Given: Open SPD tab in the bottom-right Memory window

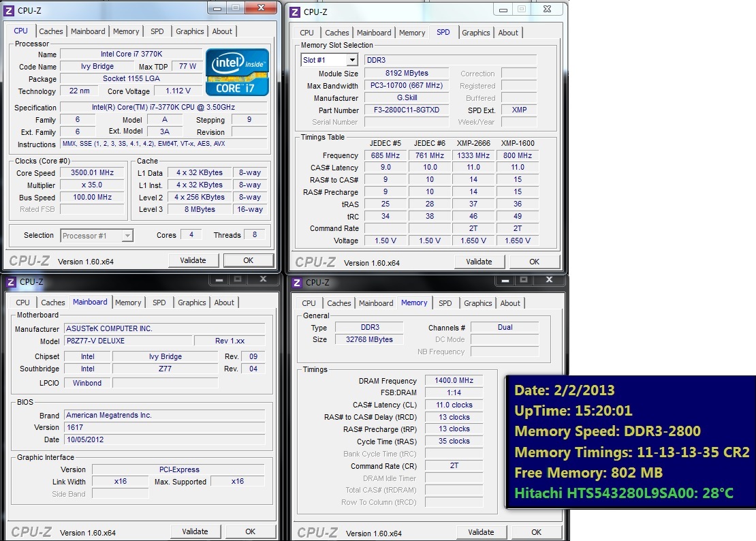Looking at the screenshot, I should tap(445, 303).
